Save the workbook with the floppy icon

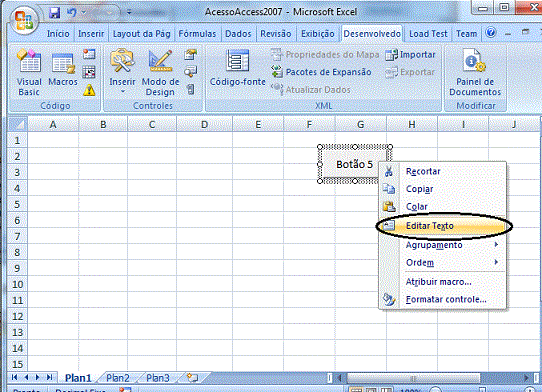pyautogui.click(x=55, y=13)
